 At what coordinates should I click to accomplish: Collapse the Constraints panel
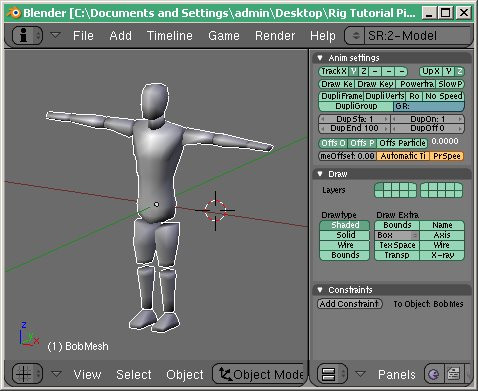[x=320, y=290]
